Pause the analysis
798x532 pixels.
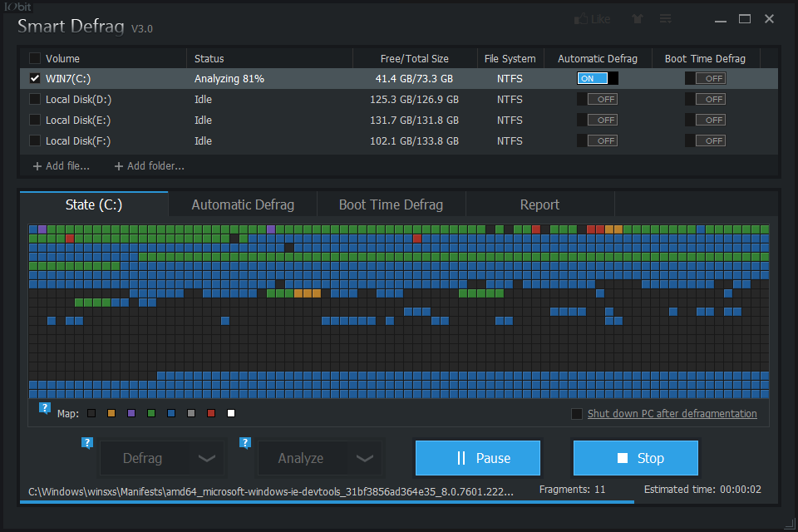[478, 458]
